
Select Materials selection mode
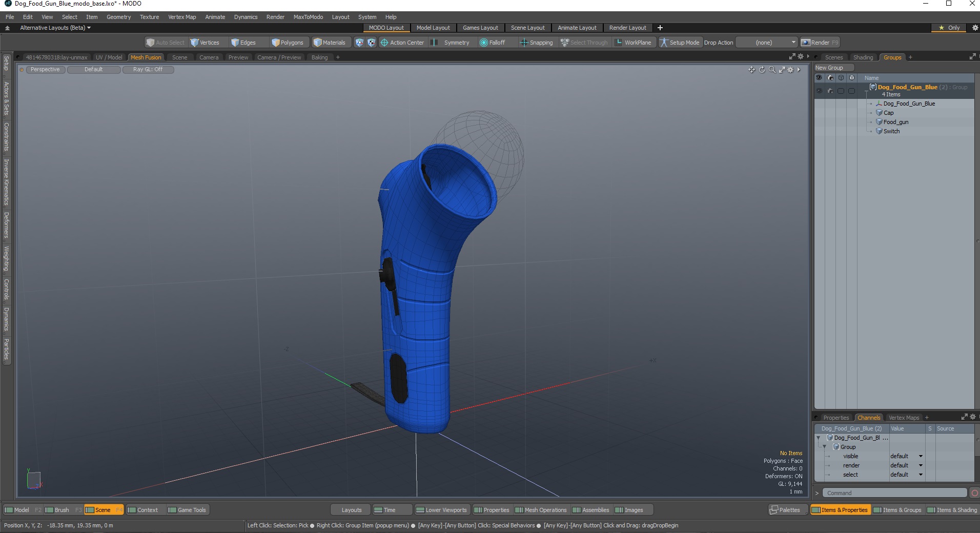(x=330, y=43)
